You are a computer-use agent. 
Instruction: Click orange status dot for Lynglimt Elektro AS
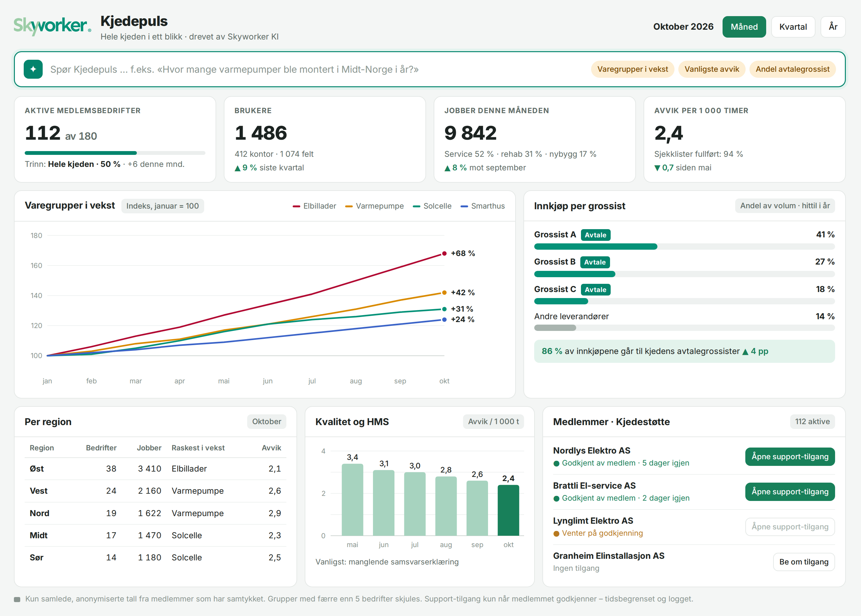[556, 533]
